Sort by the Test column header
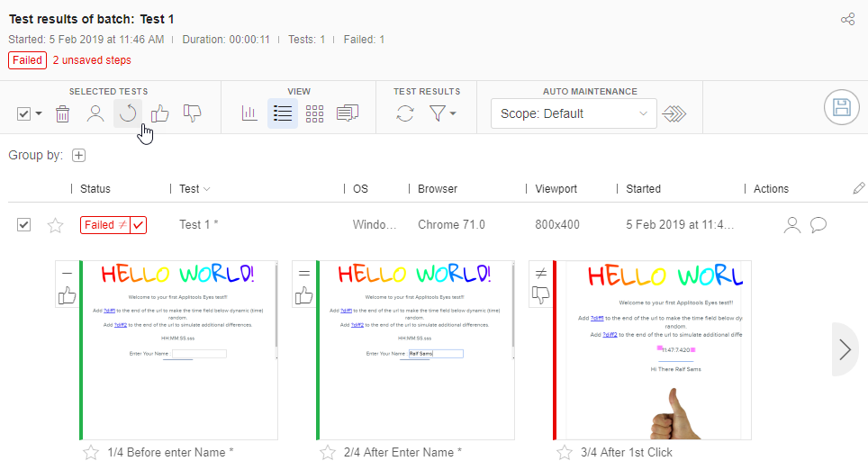868x470 pixels. [189, 189]
